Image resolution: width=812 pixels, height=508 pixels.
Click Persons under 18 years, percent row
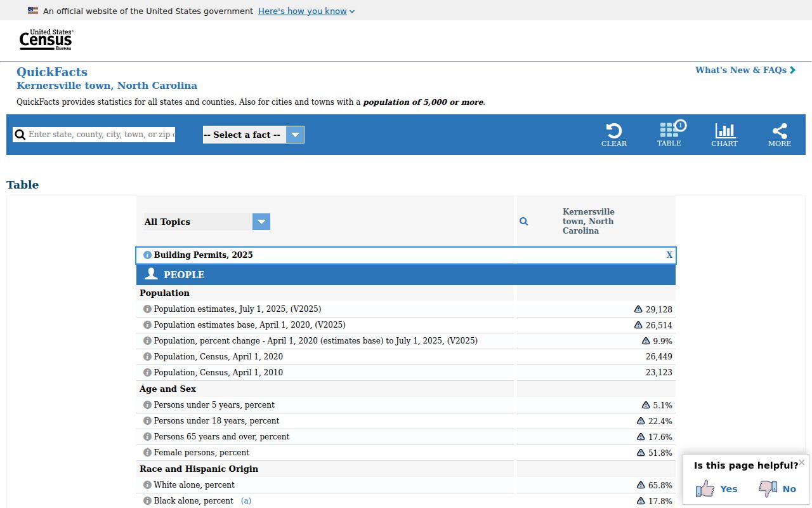[406, 421]
